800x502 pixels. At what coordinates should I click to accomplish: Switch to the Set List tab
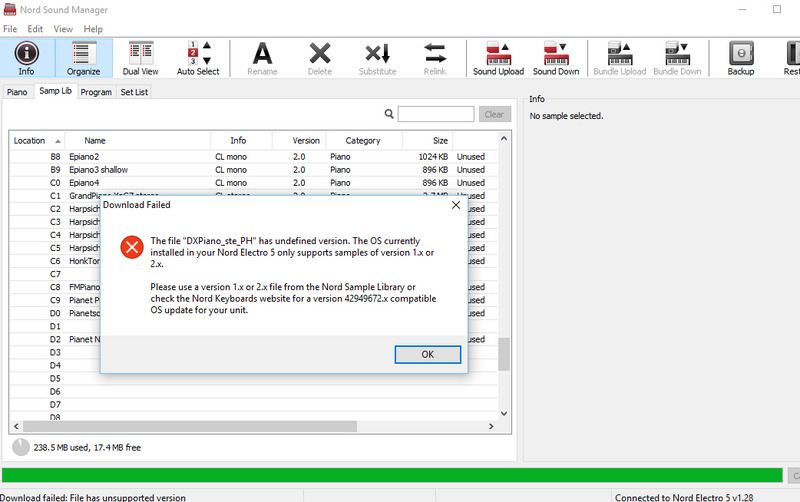tap(134, 92)
